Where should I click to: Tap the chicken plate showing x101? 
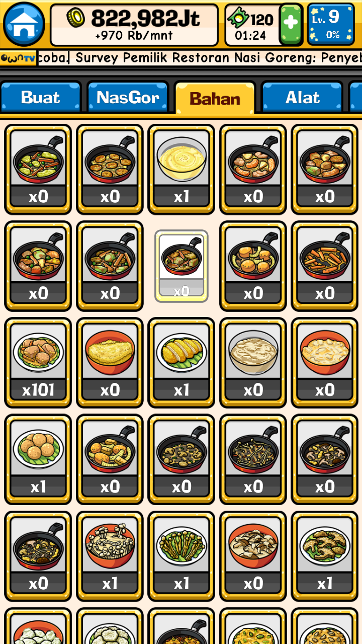(38, 363)
